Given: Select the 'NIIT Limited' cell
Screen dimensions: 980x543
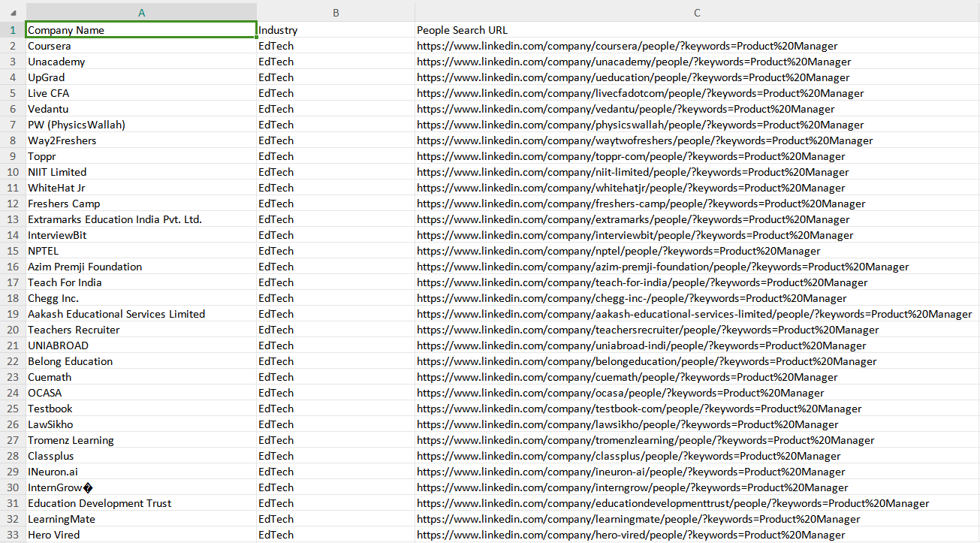Looking at the screenshot, I should coord(141,172).
